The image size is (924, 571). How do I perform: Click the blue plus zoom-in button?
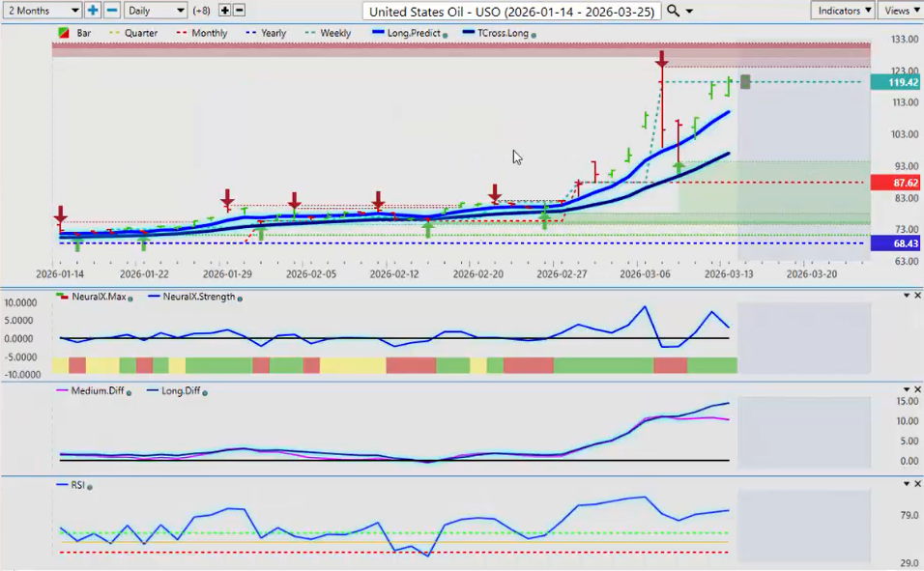click(x=93, y=10)
